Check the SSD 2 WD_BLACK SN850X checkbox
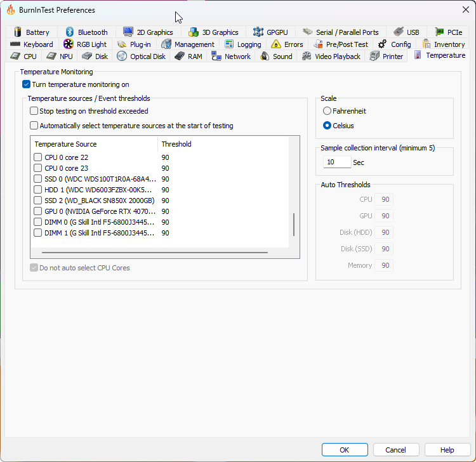476x462 pixels. tap(37, 201)
